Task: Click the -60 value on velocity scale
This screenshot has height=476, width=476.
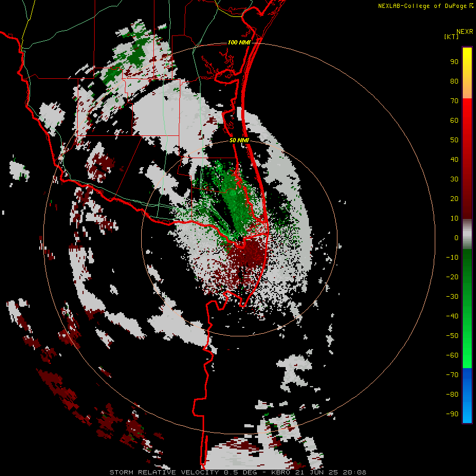Action: point(452,355)
